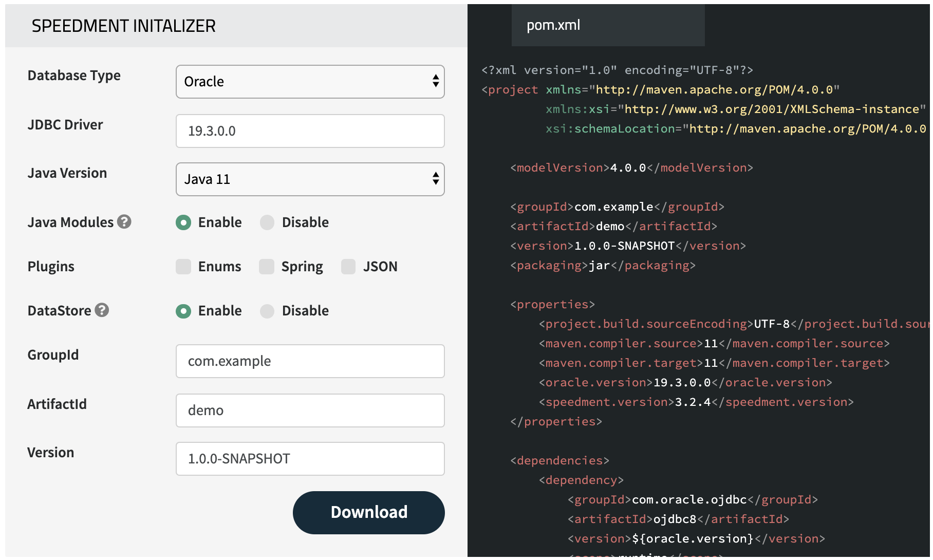Image resolution: width=933 pixels, height=560 pixels.
Task: Click the Version field with 1.0.0-SNAPSHOT
Action: click(310, 459)
